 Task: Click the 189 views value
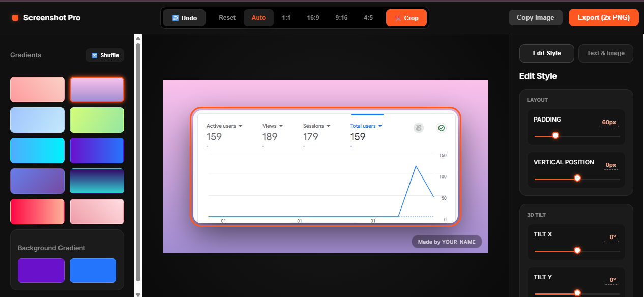click(x=270, y=137)
